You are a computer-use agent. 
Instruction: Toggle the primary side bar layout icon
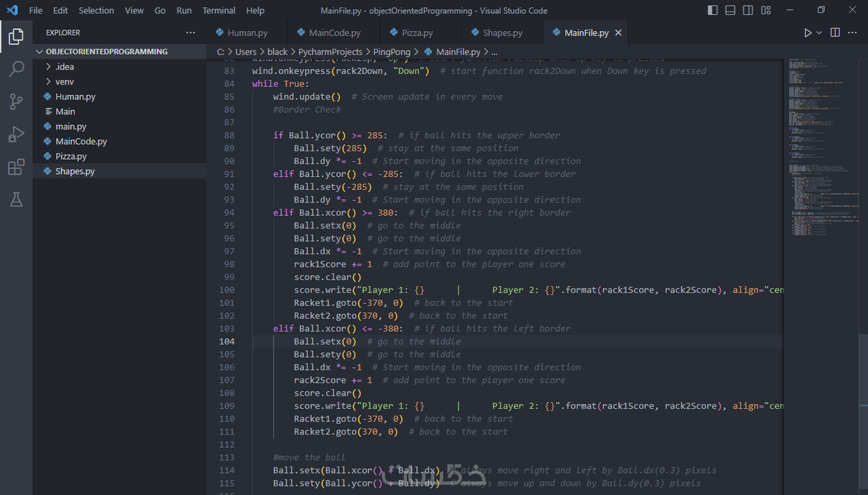[713, 10]
